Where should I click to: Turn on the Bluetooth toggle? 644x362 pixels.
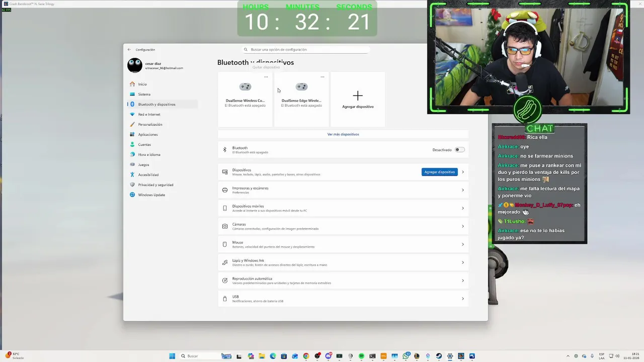[459, 150]
